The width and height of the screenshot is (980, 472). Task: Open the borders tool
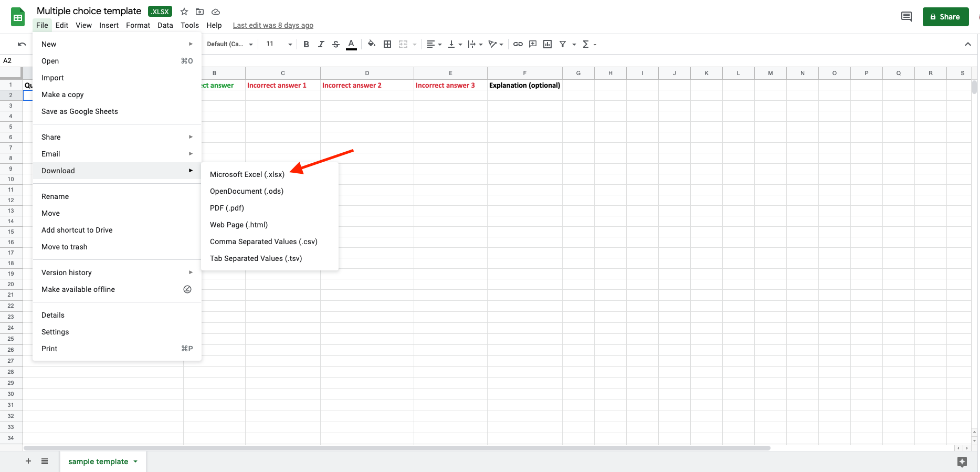click(387, 44)
